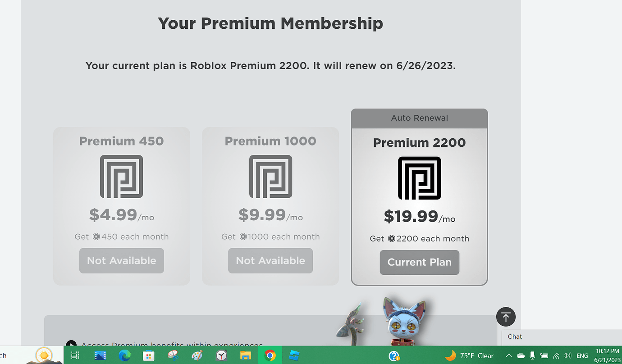Click the 75°F Clear weather widget
Viewport: 622px width, 364px height.
coord(469,355)
